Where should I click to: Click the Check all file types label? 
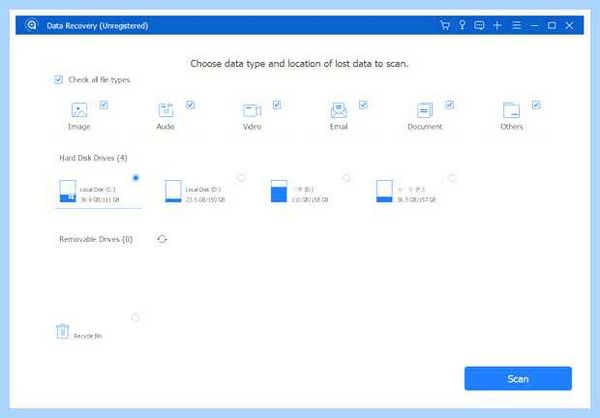(x=99, y=80)
